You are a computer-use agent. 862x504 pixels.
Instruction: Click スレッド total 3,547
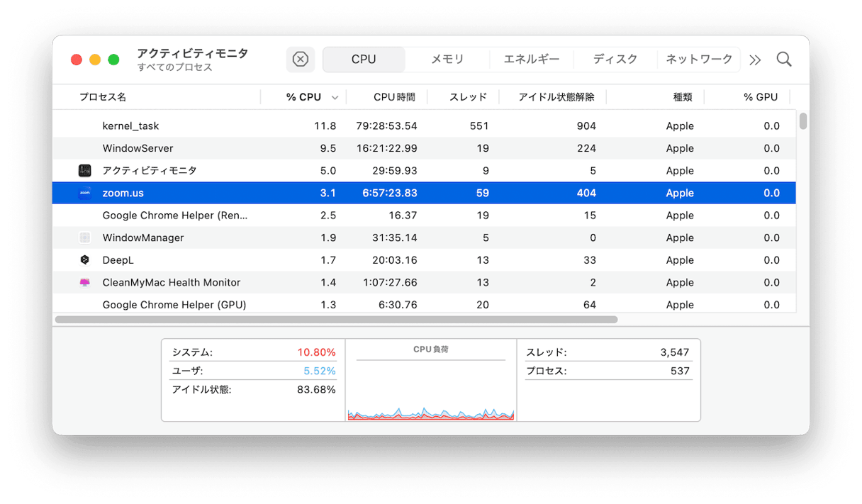point(675,352)
